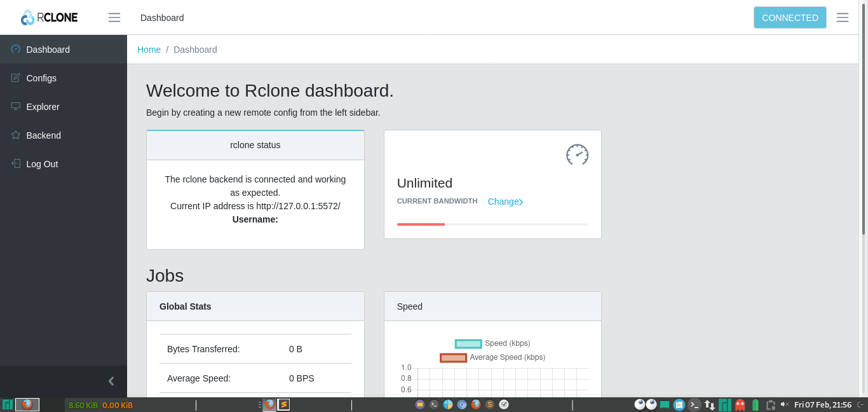
Task: Click the Unlimited bandwidth value
Action: coord(424,183)
